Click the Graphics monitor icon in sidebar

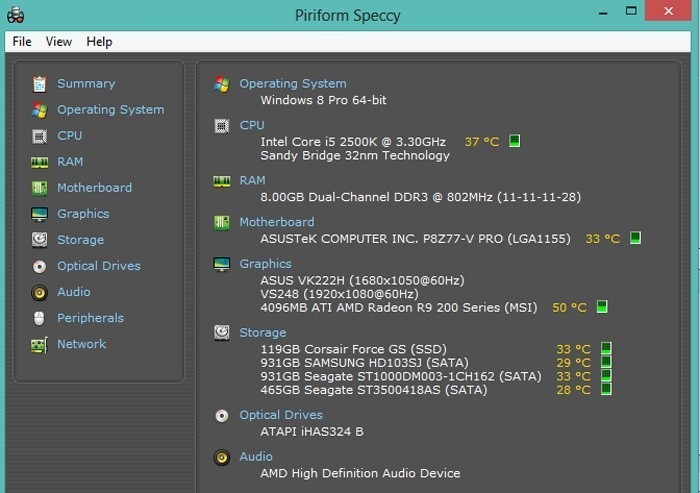click(39, 214)
